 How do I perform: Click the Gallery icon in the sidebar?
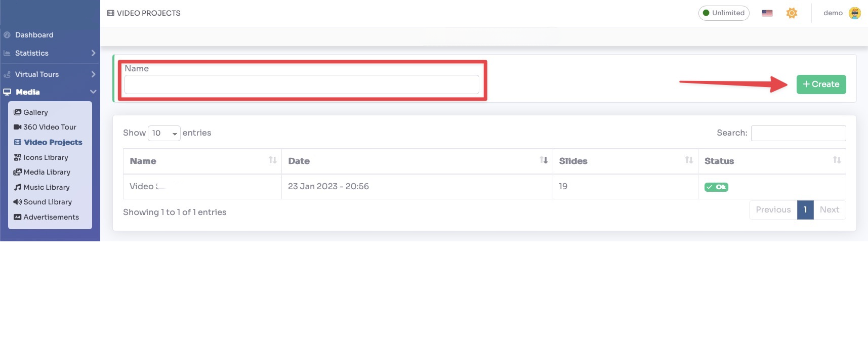(x=18, y=112)
